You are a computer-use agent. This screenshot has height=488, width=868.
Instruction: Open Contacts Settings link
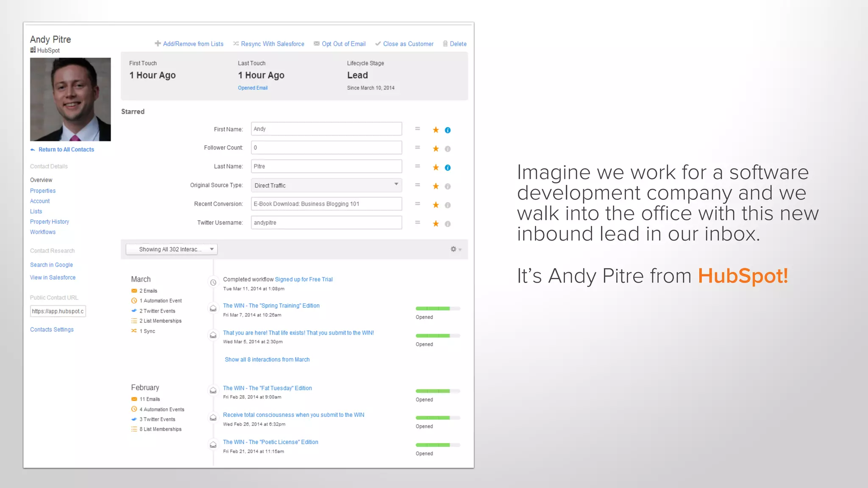52,330
